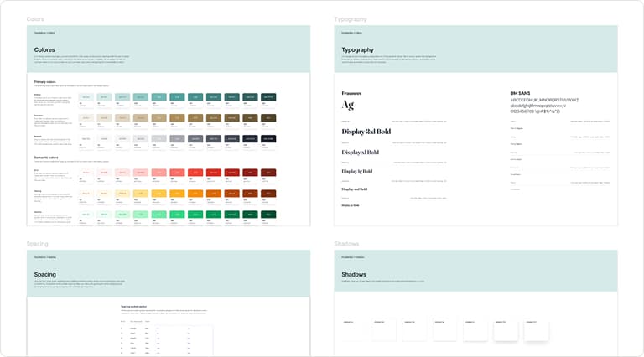Image resolution: width=644 pixels, height=357 pixels.
Task: Click the first flat shadow sample card
Action: click(354, 329)
